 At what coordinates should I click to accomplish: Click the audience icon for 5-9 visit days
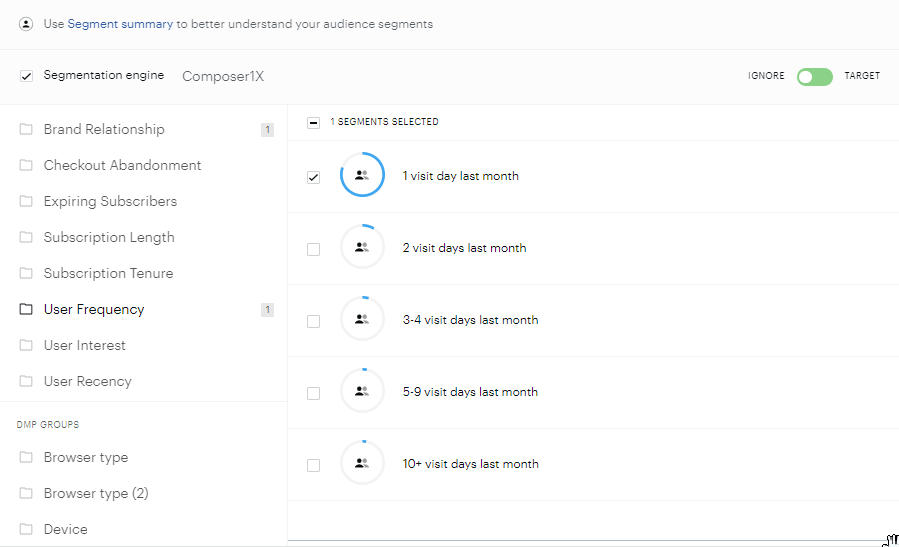coord(362,391)
